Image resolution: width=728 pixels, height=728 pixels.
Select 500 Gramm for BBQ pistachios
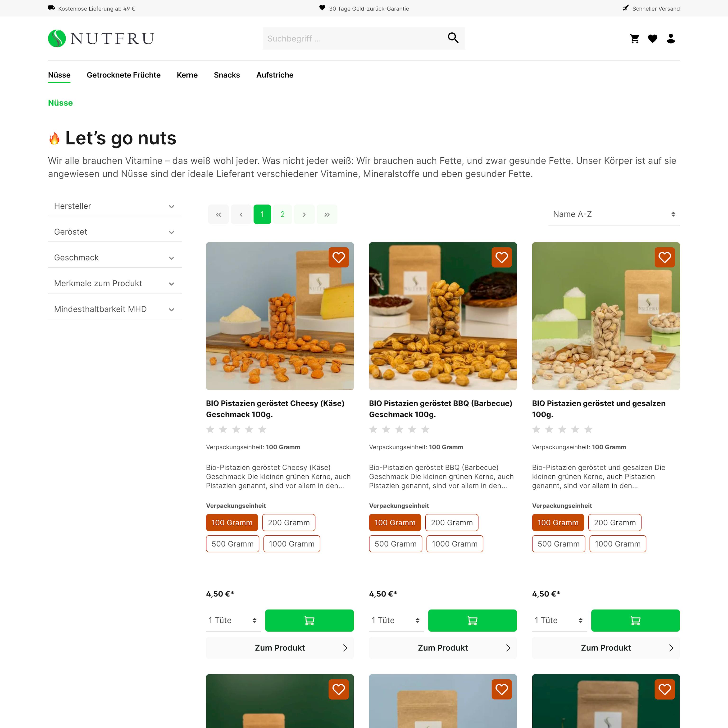click(395, 544)
